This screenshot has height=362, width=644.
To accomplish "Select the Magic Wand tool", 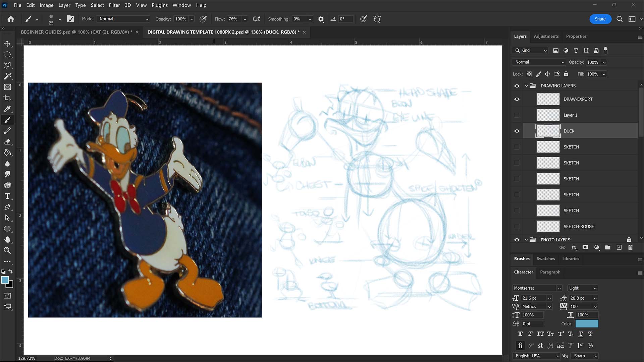I will 7,76.
